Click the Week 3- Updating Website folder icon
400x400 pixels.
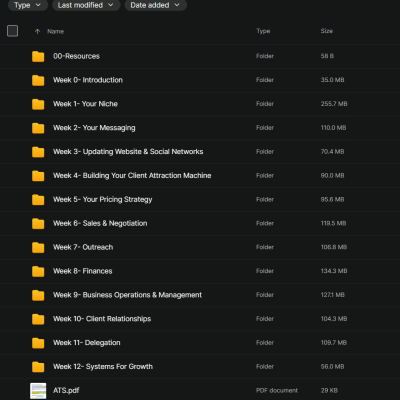(x=38, y=152)
